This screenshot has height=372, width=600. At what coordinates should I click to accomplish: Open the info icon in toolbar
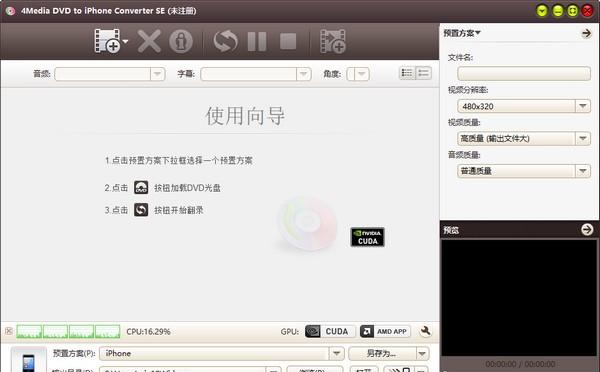181,41
